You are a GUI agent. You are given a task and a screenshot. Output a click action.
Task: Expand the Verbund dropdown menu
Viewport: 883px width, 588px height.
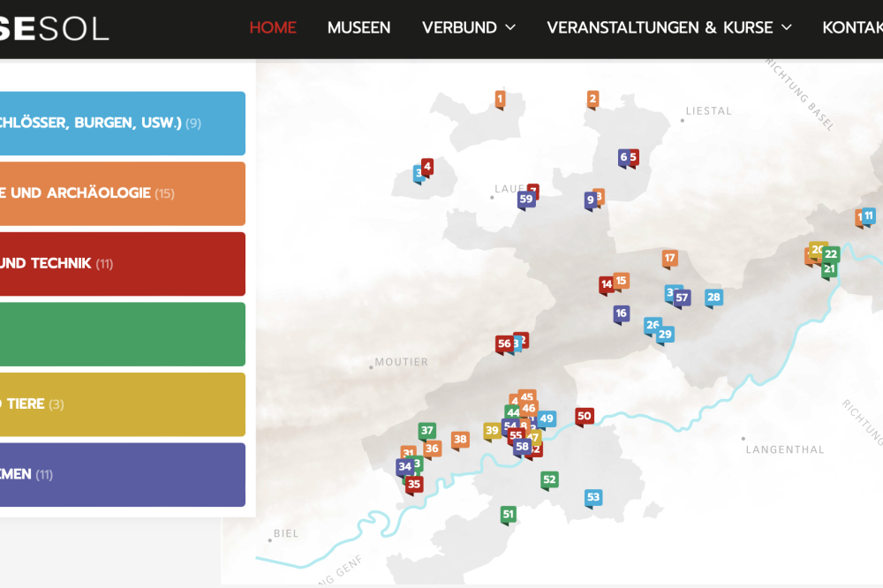pyautogui.click(x=468, y=27)
